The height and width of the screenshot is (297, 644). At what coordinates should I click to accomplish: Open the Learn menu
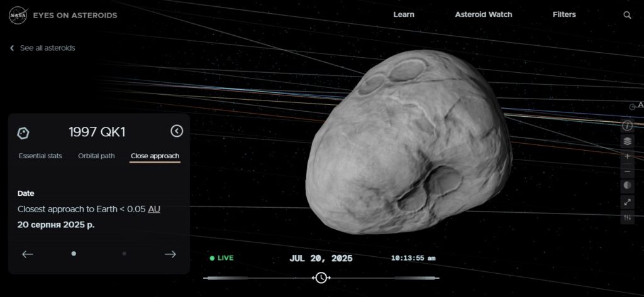404,14
